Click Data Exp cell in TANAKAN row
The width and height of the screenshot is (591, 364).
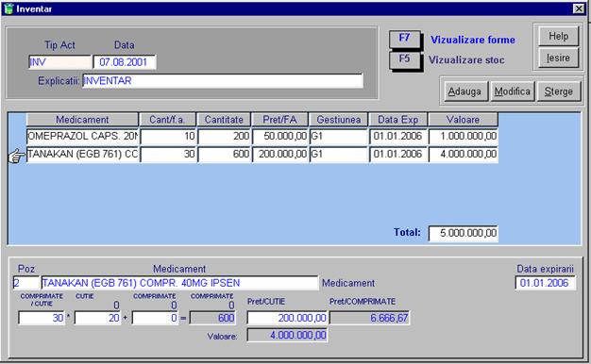398,154
